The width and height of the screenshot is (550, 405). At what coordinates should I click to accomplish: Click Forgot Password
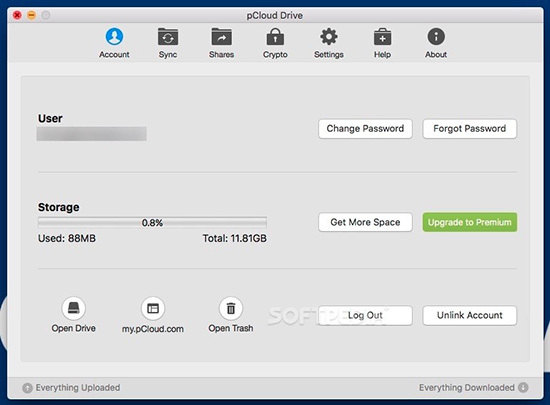tap(470, 129)
